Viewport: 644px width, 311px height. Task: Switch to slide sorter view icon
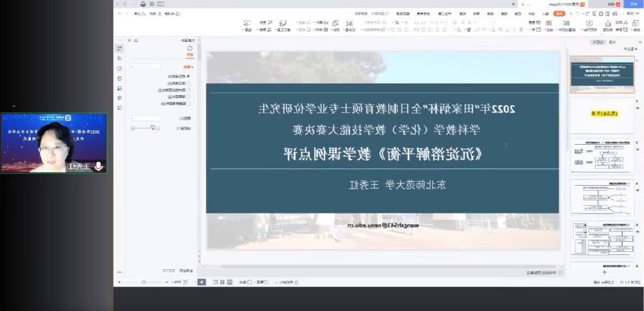tap(222, 282)
